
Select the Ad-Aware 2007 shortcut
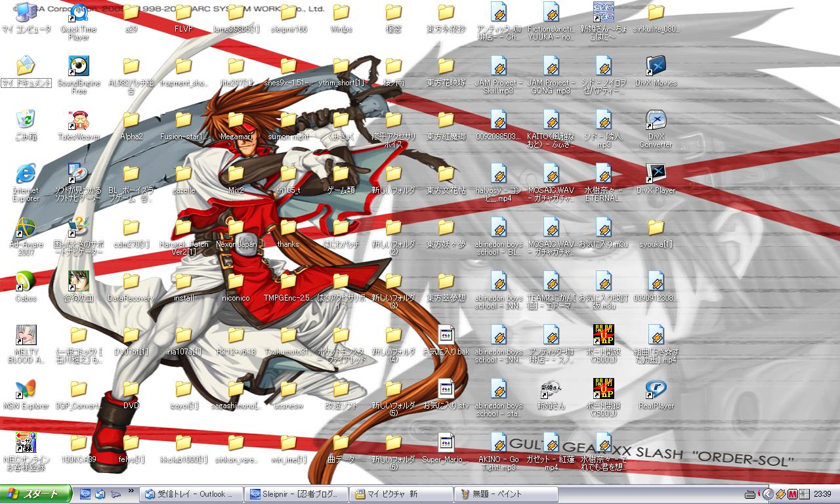click(x=26, y=236)
